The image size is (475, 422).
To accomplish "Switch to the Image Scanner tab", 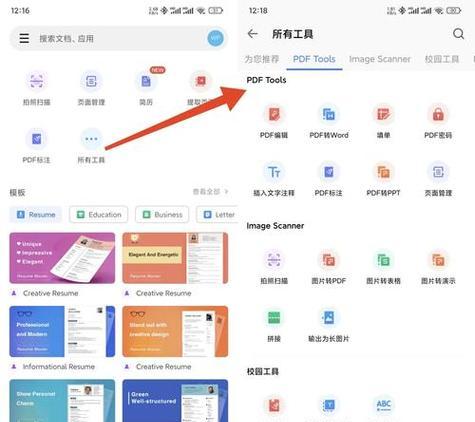I will click(x=380, y=59).
